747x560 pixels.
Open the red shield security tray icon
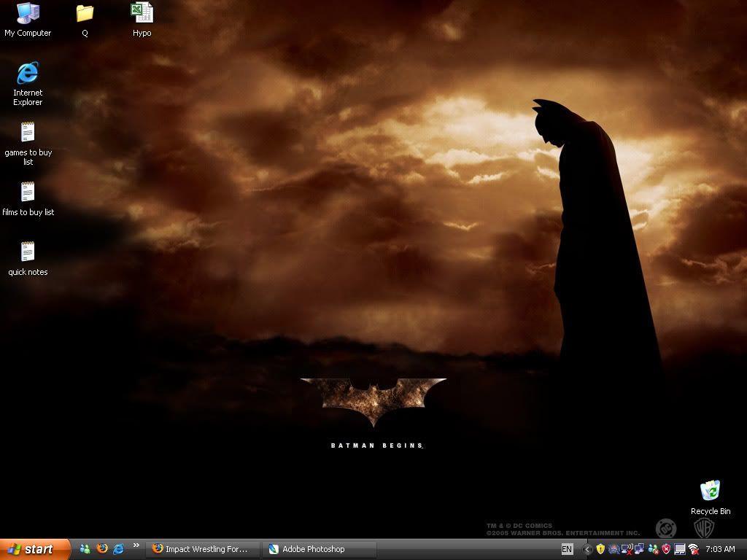666,550
